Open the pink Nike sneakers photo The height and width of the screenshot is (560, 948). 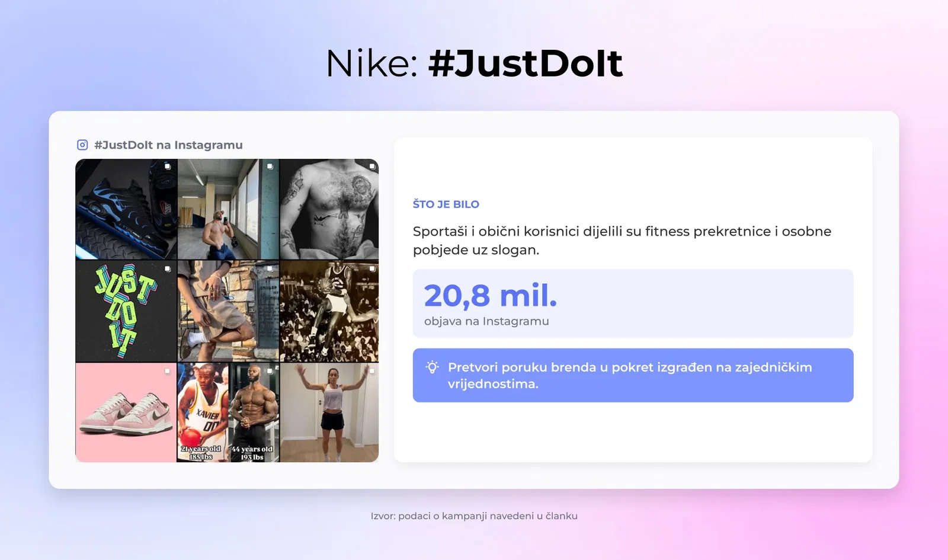[x=126, y=412]
